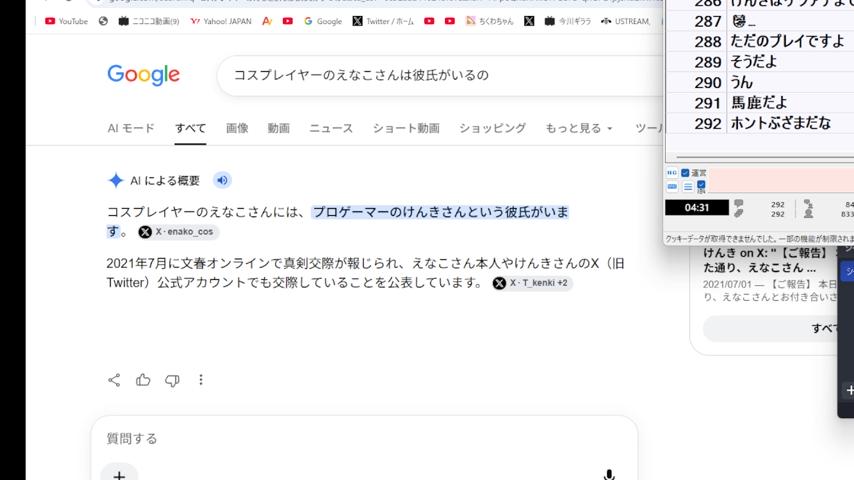Switch to the ニュース tab

point(331,128)
